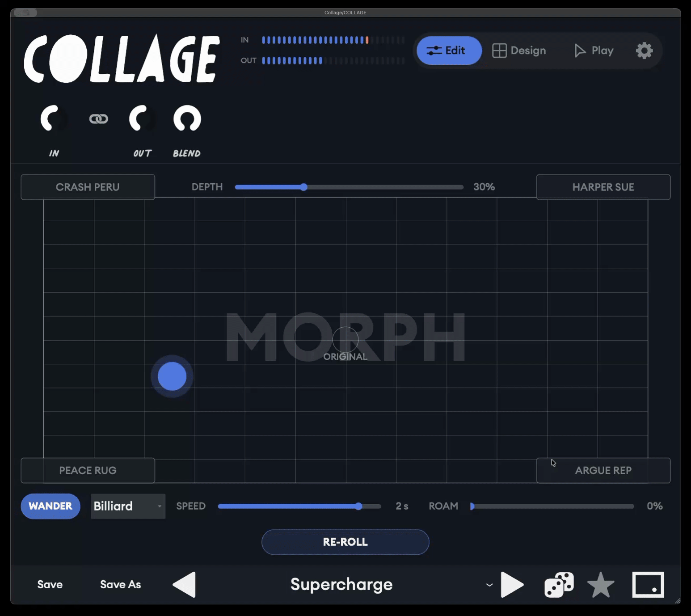Select the PEACE RUG corner preset
The image size is (691, 616).
coord(88,470)
